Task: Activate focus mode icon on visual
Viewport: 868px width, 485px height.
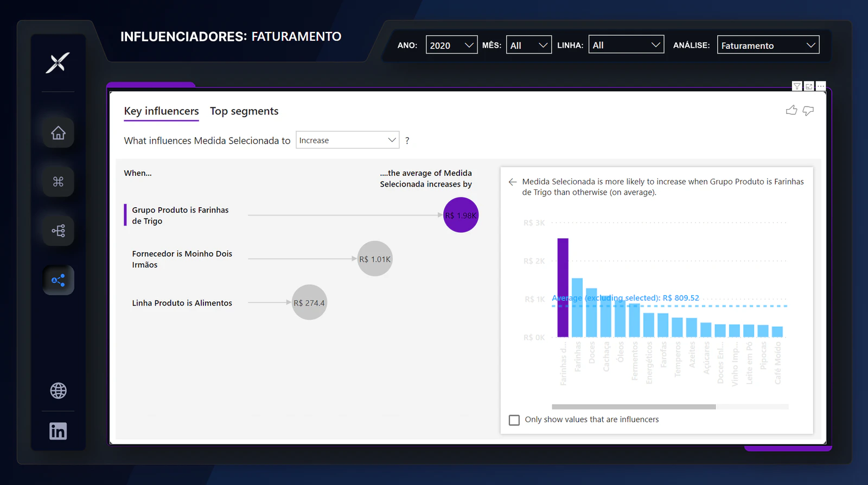Action: (x=809, y=86)
